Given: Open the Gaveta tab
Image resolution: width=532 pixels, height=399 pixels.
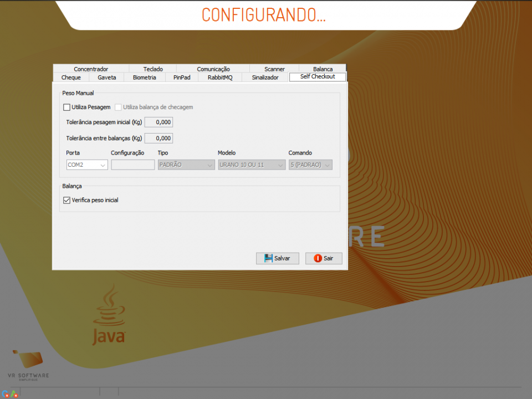Looking at the screenshot, I should [106, 78].
